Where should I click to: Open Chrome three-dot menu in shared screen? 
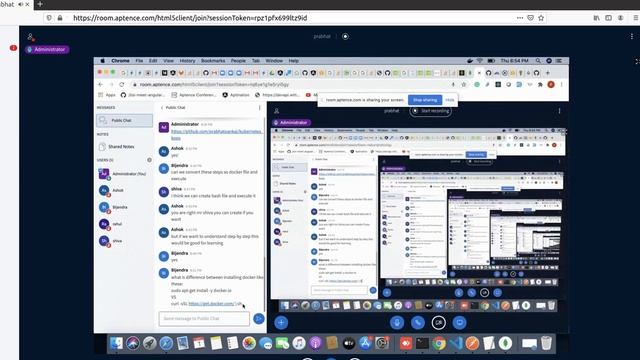(562, 84)
